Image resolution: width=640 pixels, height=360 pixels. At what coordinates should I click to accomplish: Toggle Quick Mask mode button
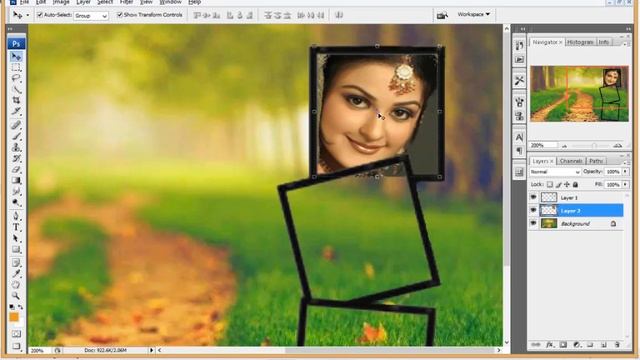16,334
